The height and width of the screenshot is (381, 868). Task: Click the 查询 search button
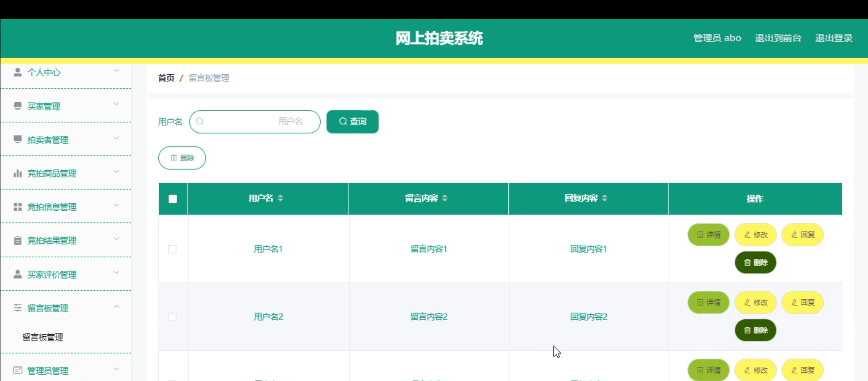(352, 122)
